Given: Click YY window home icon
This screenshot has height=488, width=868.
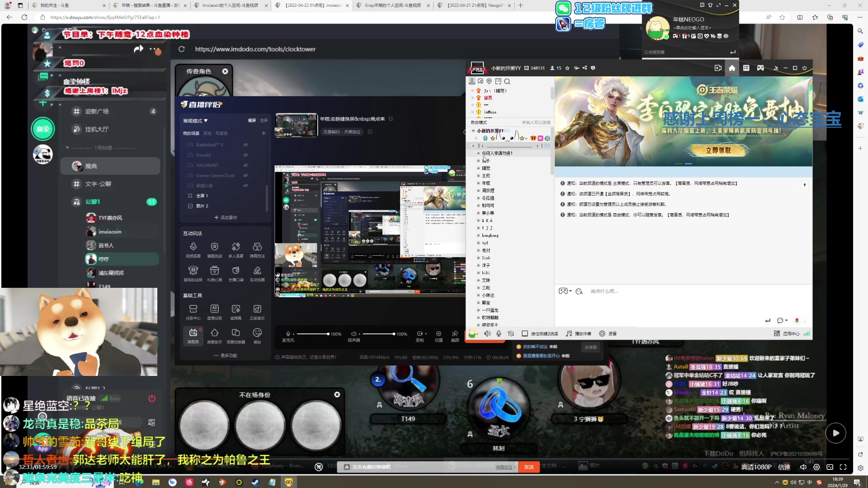Looking at the screenshot, I should pyautogui.click(x=732, y=68).
